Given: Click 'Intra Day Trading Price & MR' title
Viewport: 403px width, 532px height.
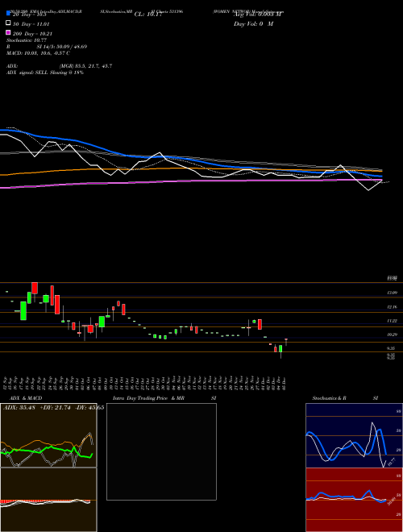Looking at the screenshot, I should pyautogui.click(x=148, y=398).
